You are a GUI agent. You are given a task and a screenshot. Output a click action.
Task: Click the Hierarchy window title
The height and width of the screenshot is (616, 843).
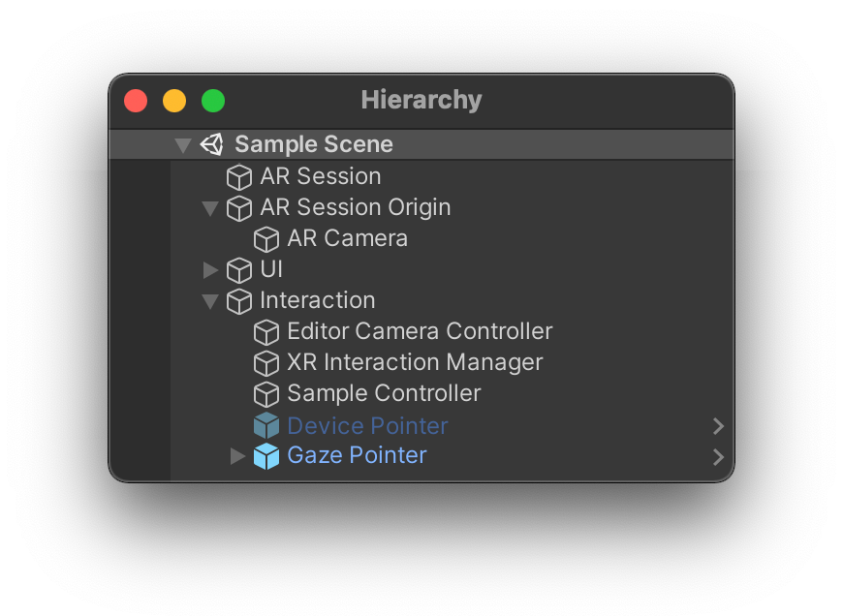tap(421, 100)
